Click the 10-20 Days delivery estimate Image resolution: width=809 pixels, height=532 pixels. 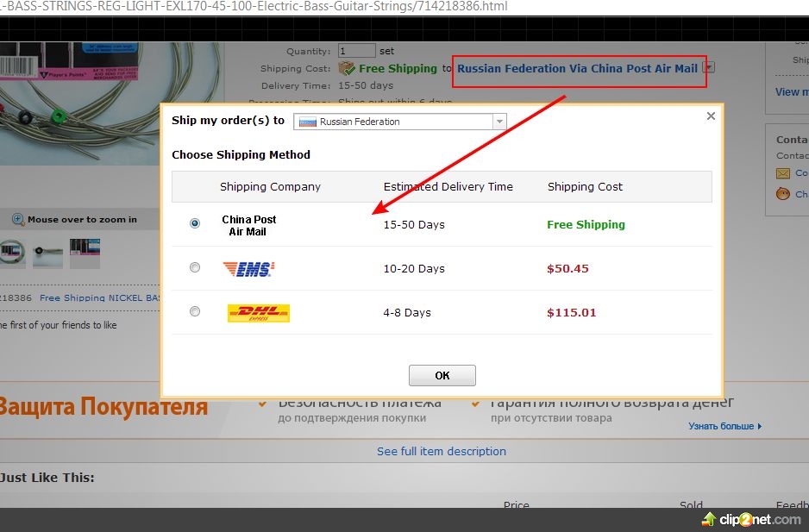click(414, 268)
